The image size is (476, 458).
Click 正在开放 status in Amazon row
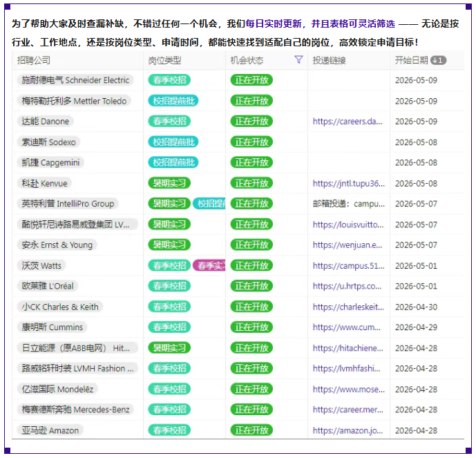[251, 430]
